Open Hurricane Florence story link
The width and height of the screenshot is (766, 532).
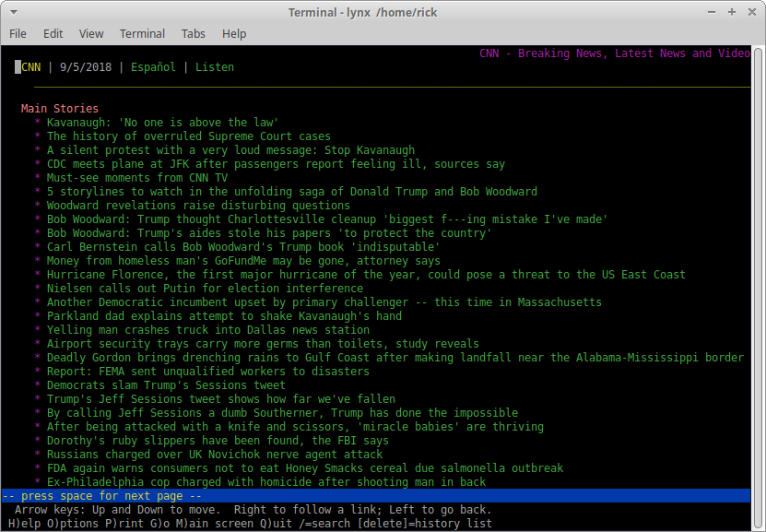pyautogui.click(x=366, y=275)
